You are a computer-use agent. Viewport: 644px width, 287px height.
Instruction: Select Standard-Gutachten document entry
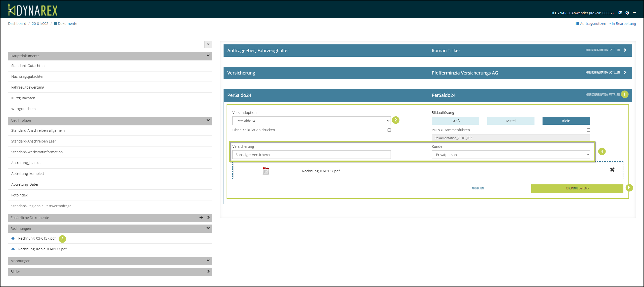pos(28,66)
